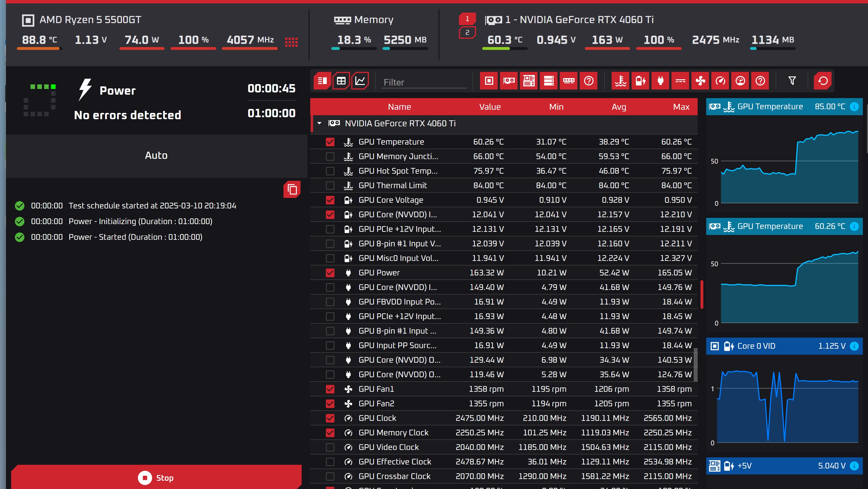Image resolution: width=868 pixels, height=489 pixels.
Task: Uncheck the GPU Temperature 60.26 °C table row
Action: (330, 142)
